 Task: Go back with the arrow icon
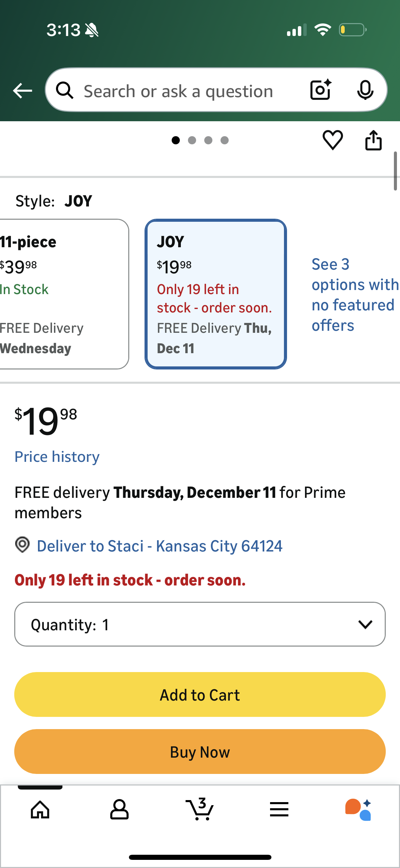coord(22,90)
